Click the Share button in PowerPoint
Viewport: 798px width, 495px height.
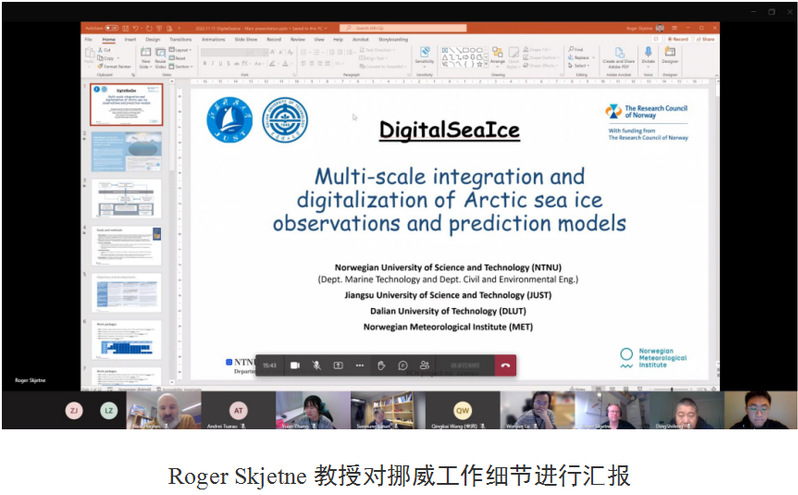tap(706, 39)
